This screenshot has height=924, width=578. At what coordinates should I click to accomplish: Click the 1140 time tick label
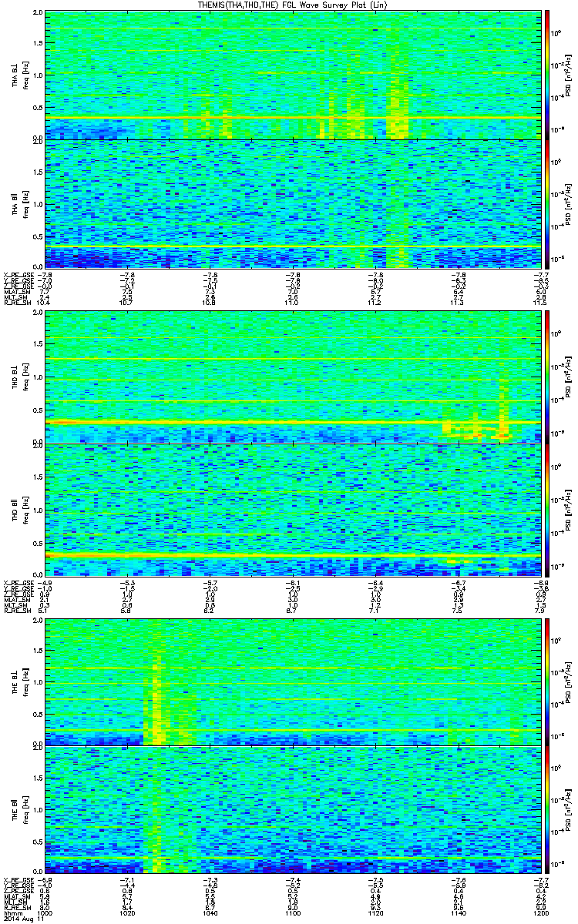point(458,913)
